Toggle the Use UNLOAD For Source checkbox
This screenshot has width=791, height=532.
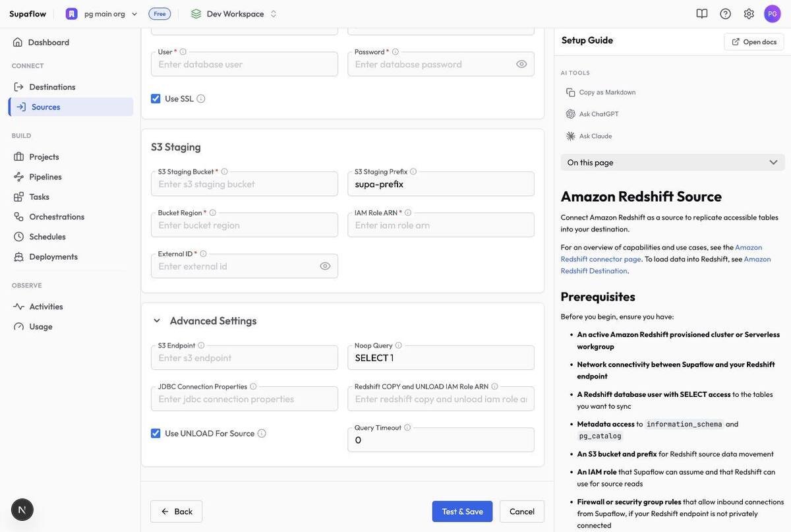tap(156, 434)
